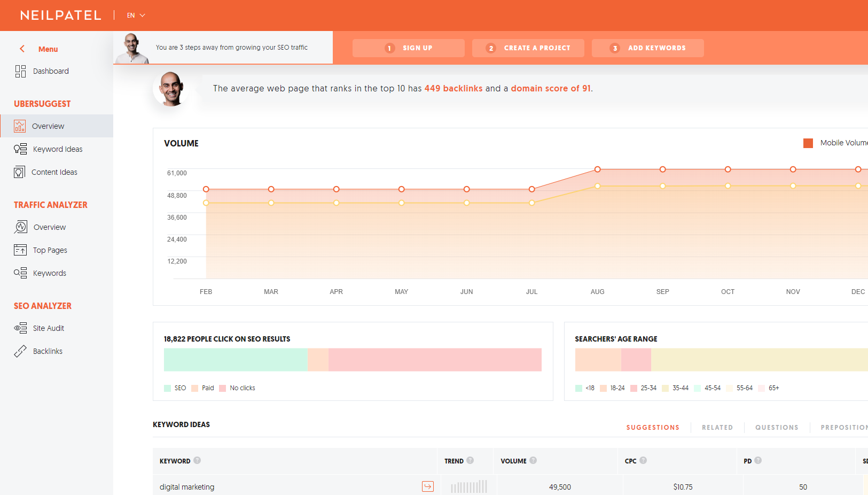Click No clicks pink legend swatch

point(223,388)
